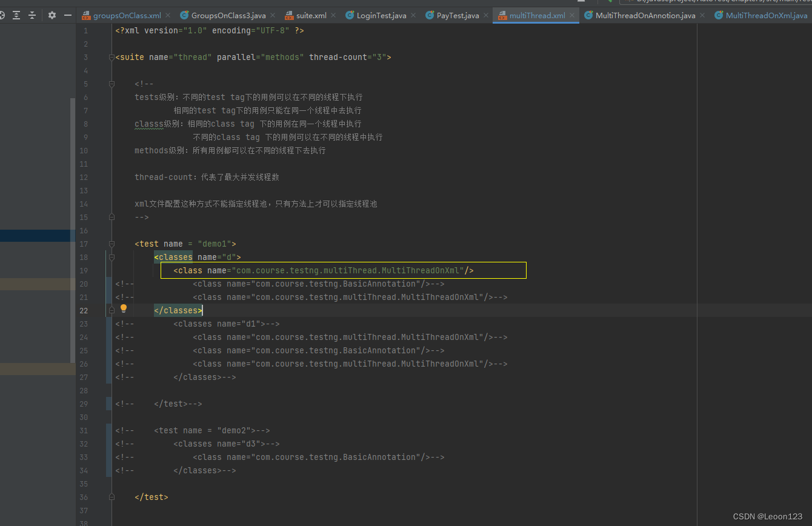This screenshot has width=812, height=526.
Task: Open the project panel settings gear
Action: [x=52, y=15]
